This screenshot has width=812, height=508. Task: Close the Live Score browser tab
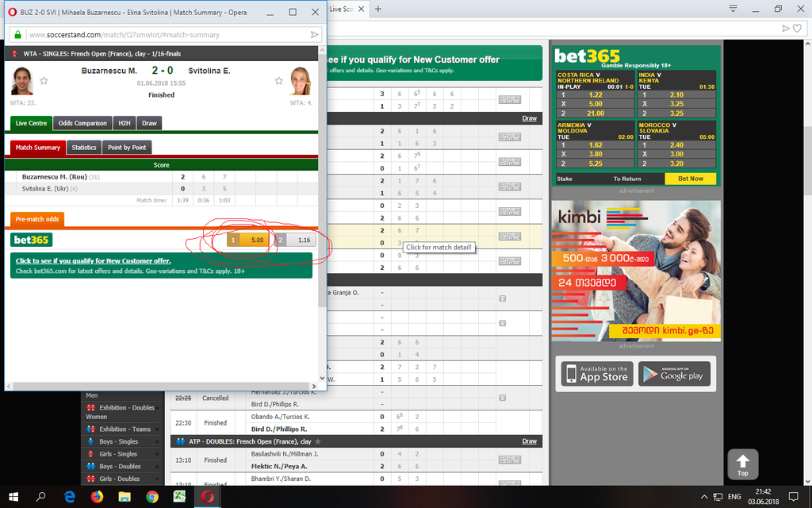(x=361, y=9)
